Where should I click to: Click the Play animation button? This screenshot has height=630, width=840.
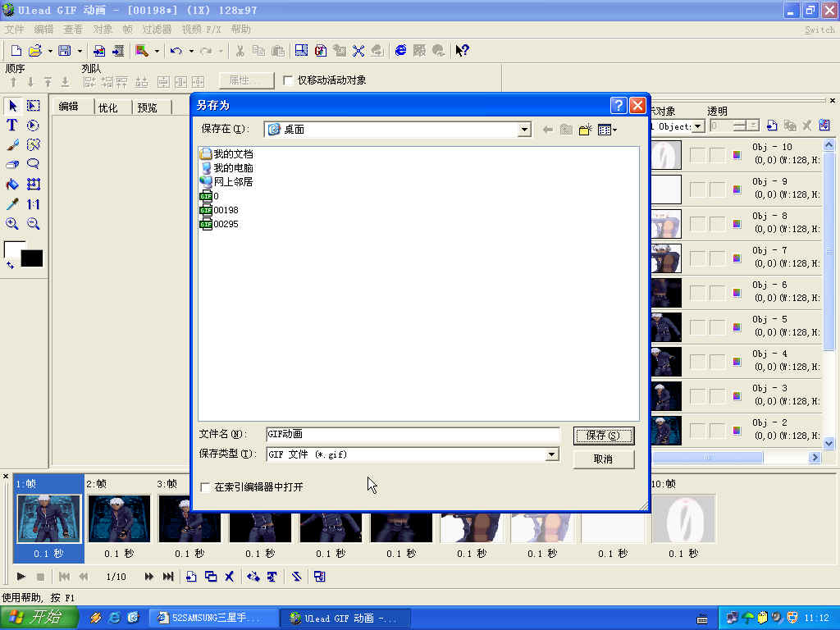(21, 577)
